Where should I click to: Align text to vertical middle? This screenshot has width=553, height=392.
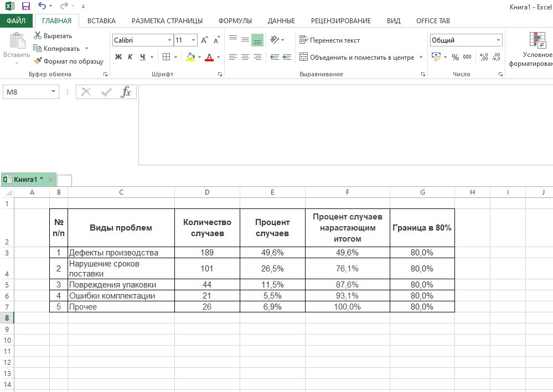click(x=245, y=39)
